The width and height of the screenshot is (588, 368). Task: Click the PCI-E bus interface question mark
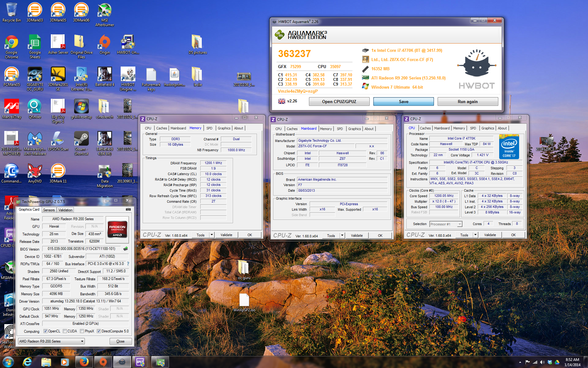(128, 264)
